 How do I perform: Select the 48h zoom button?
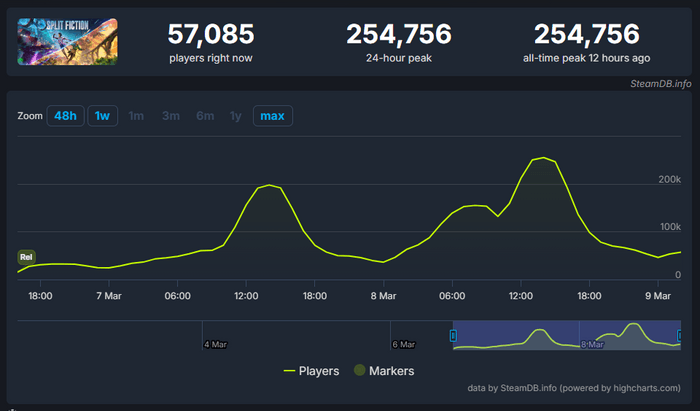pos(65,116)
